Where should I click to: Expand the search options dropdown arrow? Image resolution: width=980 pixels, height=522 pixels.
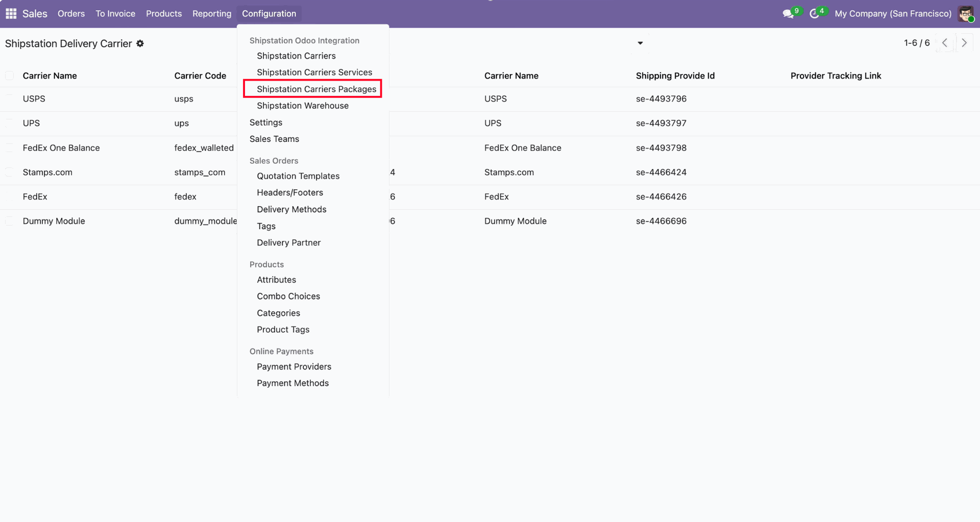[x=640, y=43]
